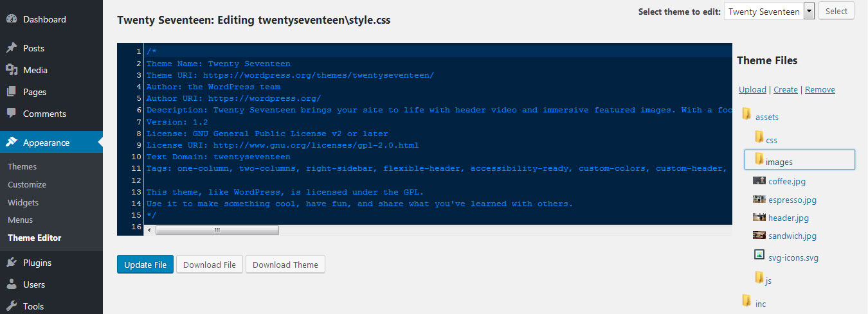
Task: Click the Users person icon
Action: (12, 284)
